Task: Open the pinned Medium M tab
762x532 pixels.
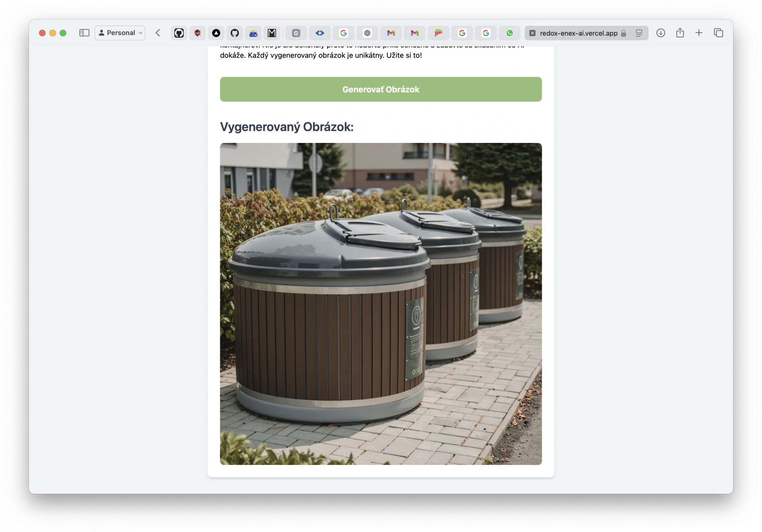Action: [x=272, y=33]
